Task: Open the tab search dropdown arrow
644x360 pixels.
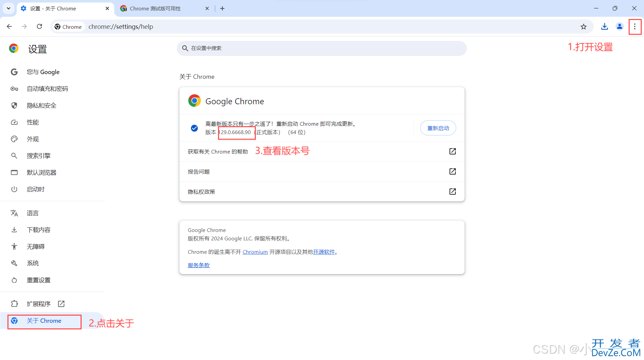Action: click(x=8, y=8)
